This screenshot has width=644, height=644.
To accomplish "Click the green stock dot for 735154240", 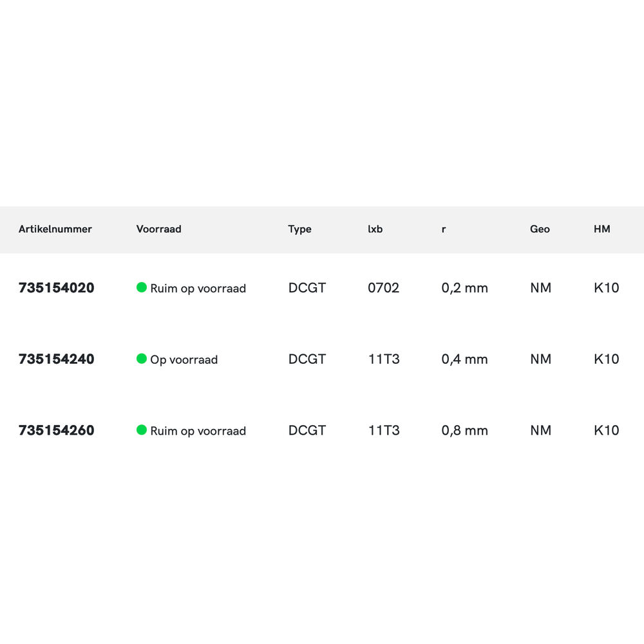I will click(142, 359).
